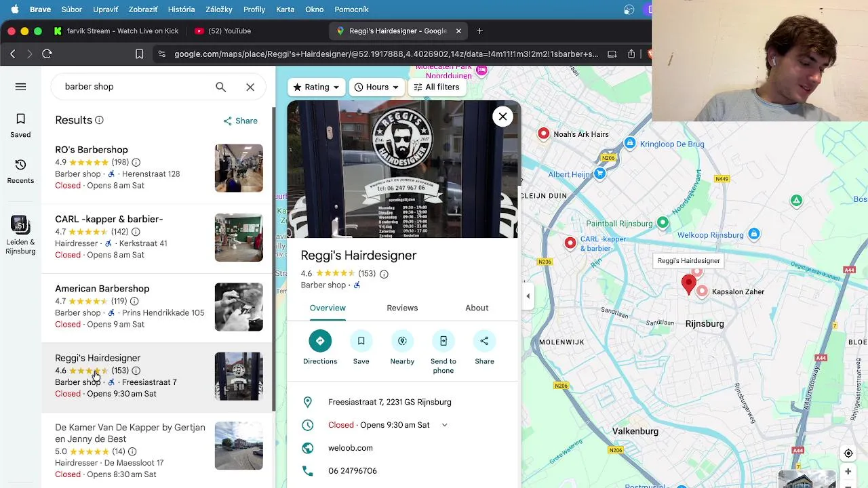This screenshot has height=488, width=868.
Task: Switch to farvik Stream Kick tab
Action: pyautogui.click(x=115, y=30)
